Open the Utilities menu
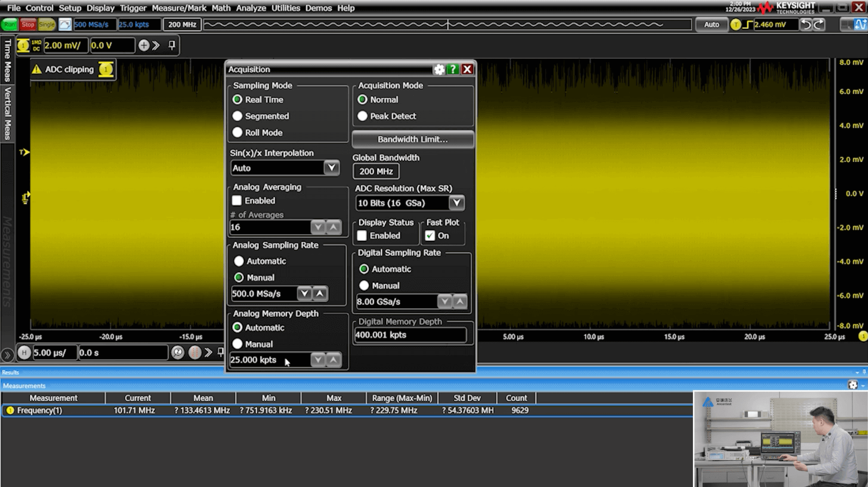Viewport: 868px width, 487px height. [286, 8]
